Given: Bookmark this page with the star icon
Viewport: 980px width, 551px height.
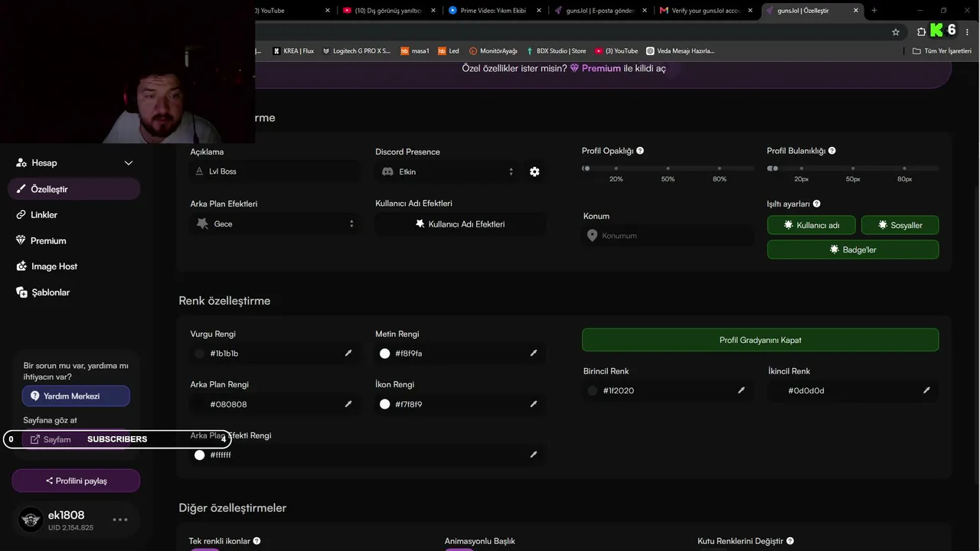Looking at the screenshot, I should (x=896, y=31).
